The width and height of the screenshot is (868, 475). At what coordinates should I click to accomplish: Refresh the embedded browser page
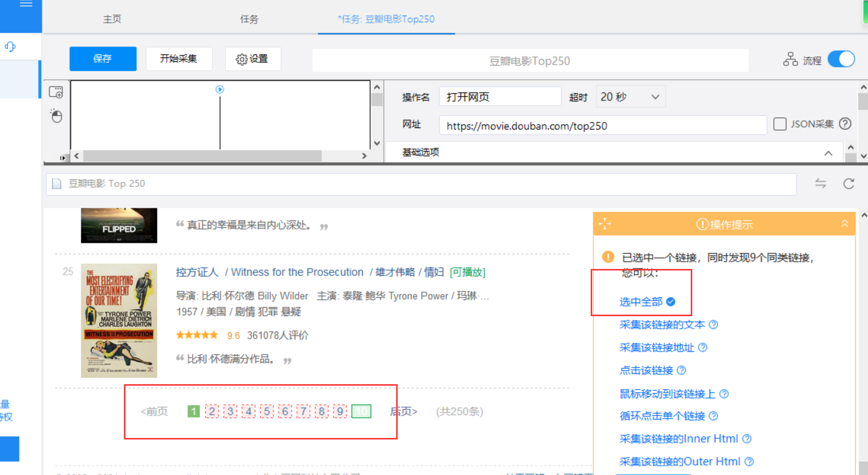click(x=849, y=183)
